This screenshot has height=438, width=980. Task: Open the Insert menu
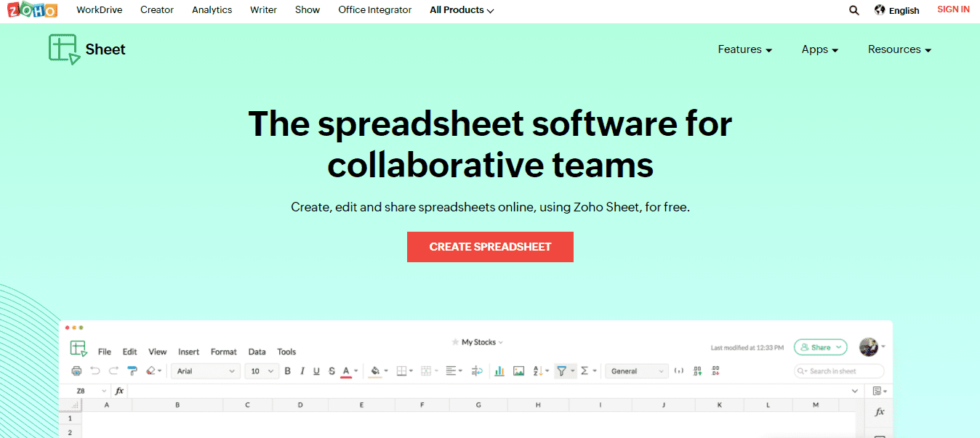coord(188,352)
